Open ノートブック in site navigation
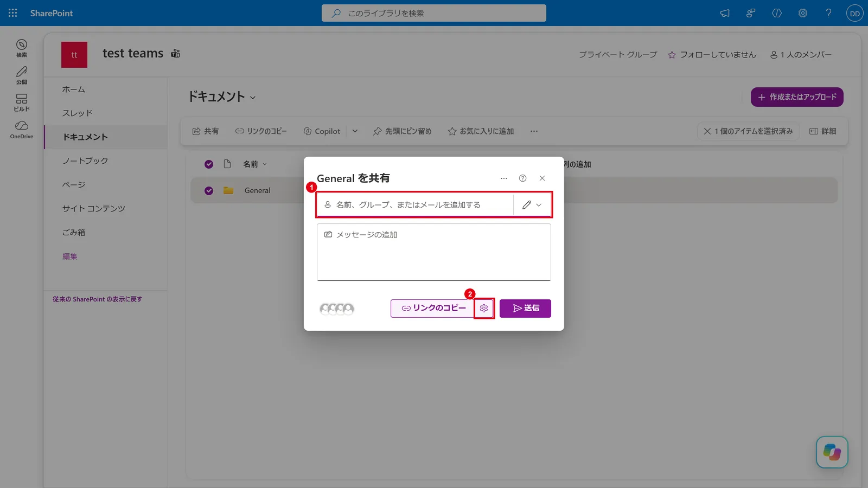This screenshot has height=488, width=868. (85, 161)
